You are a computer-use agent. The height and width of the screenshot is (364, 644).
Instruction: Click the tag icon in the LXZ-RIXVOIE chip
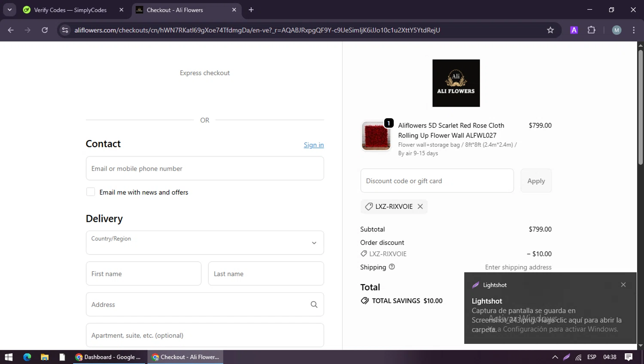click(369, 207)
